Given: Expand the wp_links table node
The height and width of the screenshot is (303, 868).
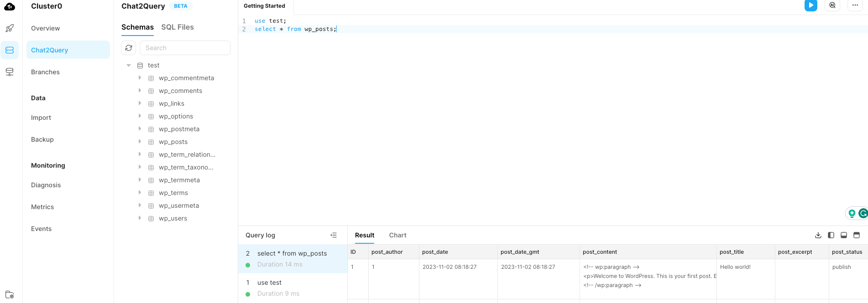Looking at the screenshot, I should pos(140,103).
